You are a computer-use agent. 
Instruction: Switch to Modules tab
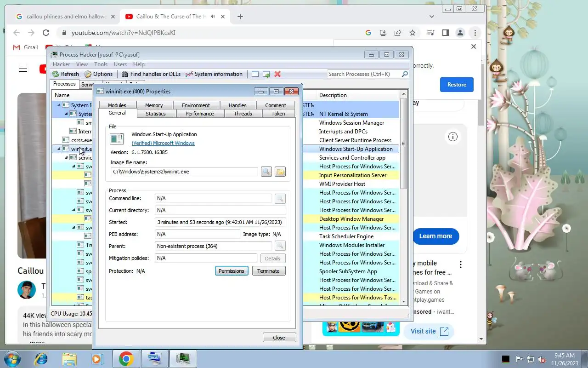tap(117, 105)
